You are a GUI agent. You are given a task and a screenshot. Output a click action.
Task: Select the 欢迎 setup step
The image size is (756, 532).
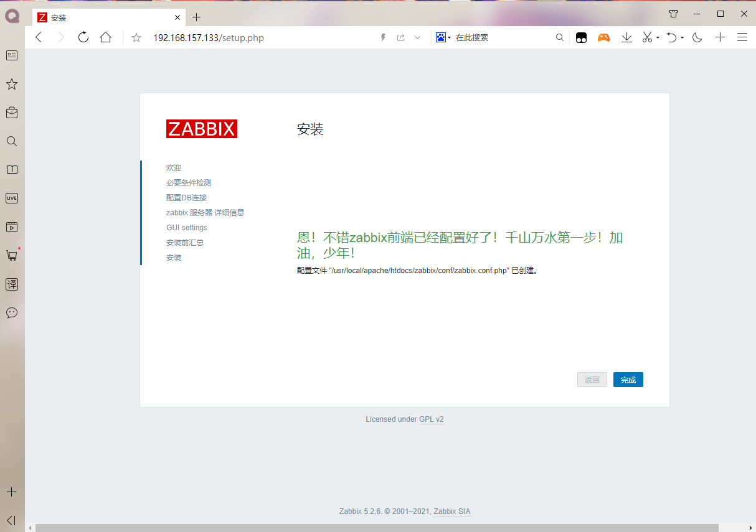click(174, 168)
